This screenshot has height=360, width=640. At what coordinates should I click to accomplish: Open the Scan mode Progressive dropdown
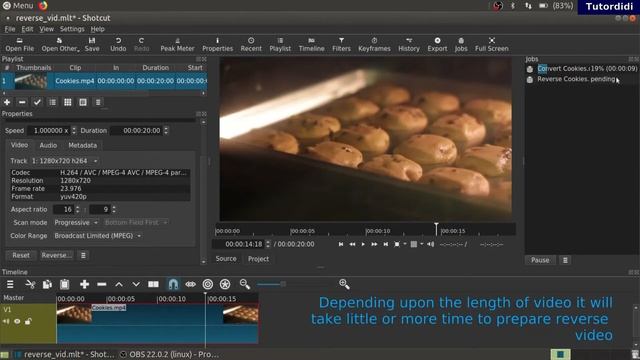click(76, 222)
